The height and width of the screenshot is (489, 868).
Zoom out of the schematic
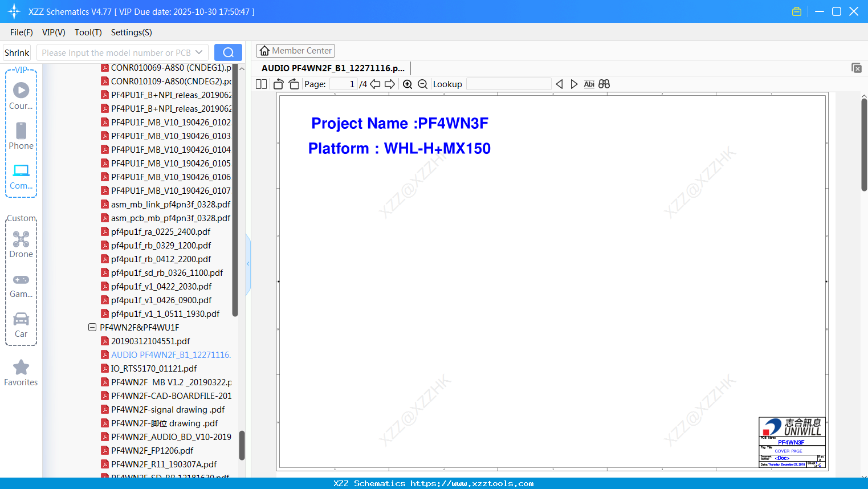(423, 84)
